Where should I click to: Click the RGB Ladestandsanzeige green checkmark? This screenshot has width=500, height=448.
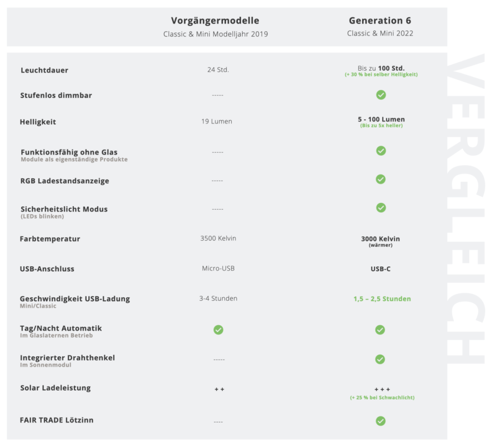coord(381,179)
